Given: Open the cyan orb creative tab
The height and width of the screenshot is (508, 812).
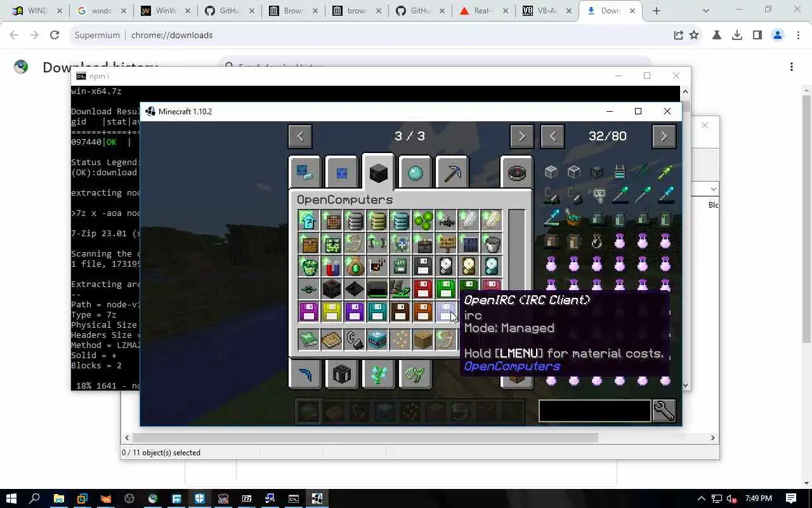Looking at the screenshot, I should [x=416, y=173].
